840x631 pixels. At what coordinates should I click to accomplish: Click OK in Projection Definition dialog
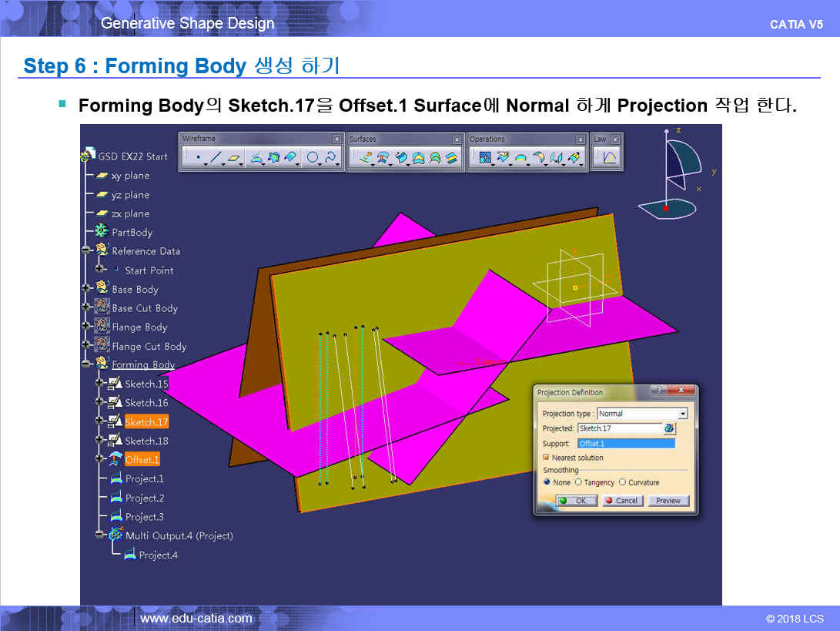click(x=576, y=501)
